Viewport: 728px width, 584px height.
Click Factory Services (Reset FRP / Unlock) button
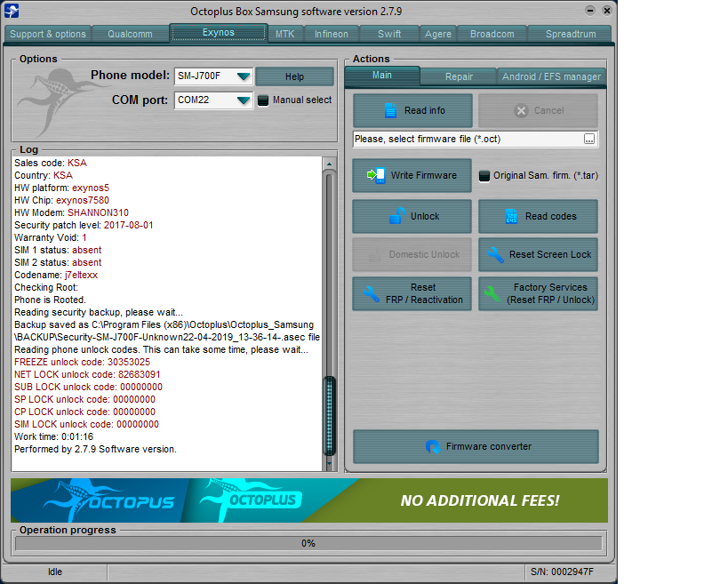coord(538,294)
